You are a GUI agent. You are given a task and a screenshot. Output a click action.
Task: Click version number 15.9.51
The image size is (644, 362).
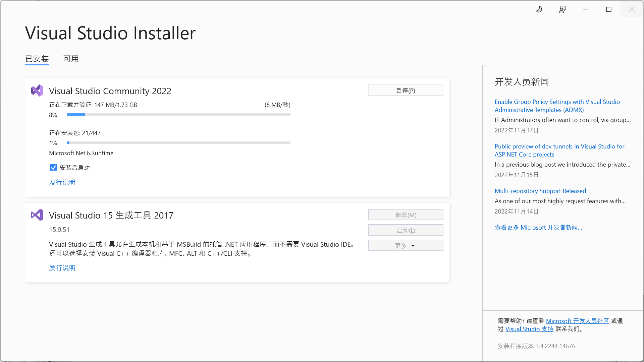click(x=59, y=230)
